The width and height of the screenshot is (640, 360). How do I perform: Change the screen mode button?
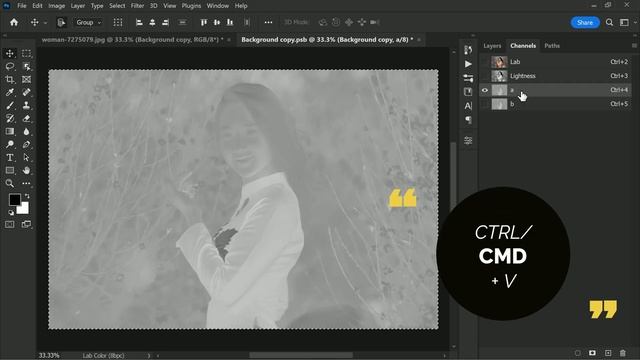point(27,224)
